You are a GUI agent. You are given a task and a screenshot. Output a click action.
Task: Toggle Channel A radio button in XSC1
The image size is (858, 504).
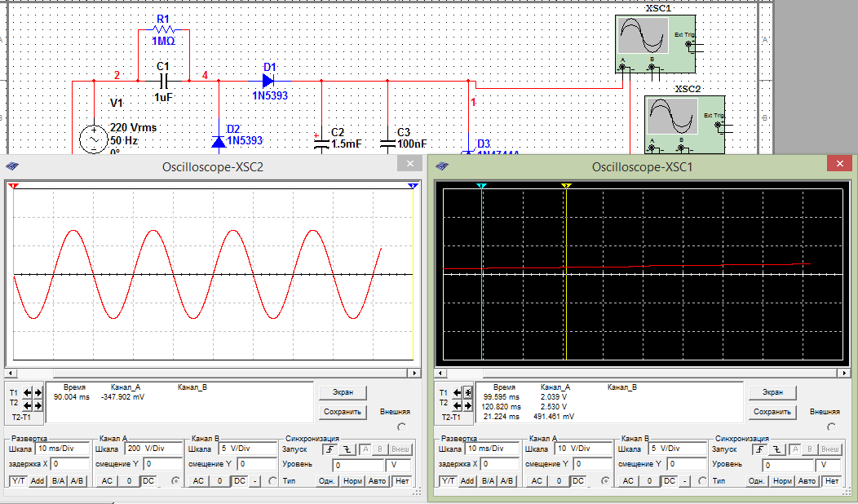[x=606, y=481]
